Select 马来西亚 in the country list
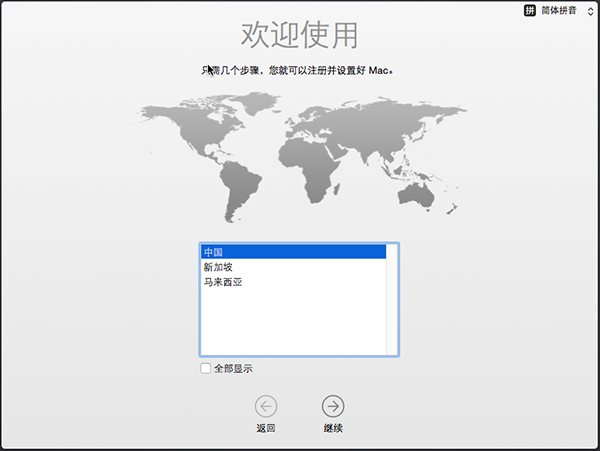This screenshot has height=451, width=600. 293,282
